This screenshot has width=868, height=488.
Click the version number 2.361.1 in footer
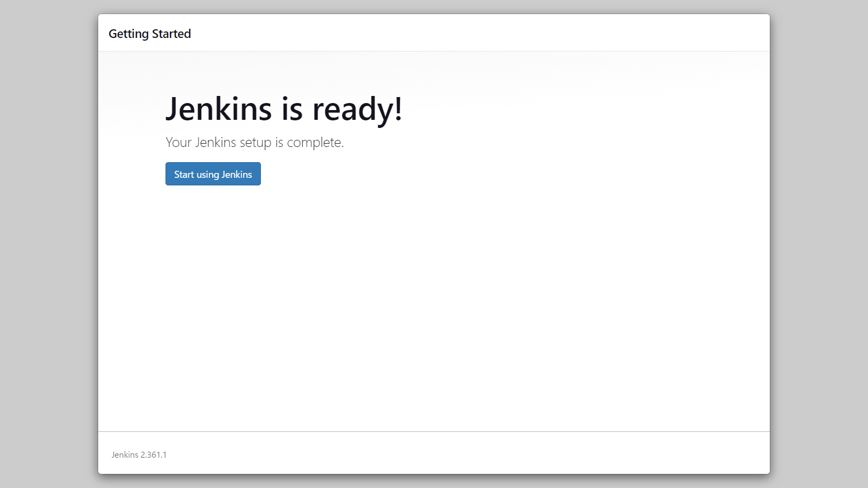click(x=154, y=455)
